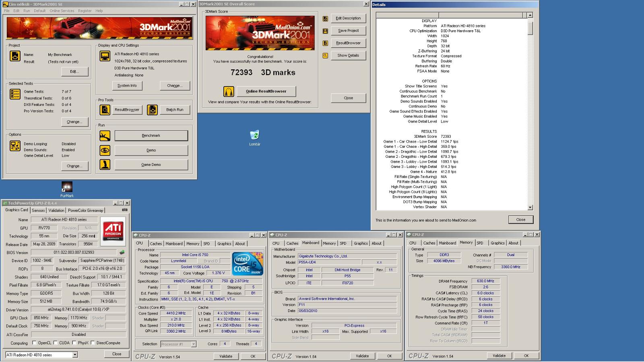The image size is (644, 362).
Task: Open the File menu in 3DMark2001
Action: click(x=7, y=11)
